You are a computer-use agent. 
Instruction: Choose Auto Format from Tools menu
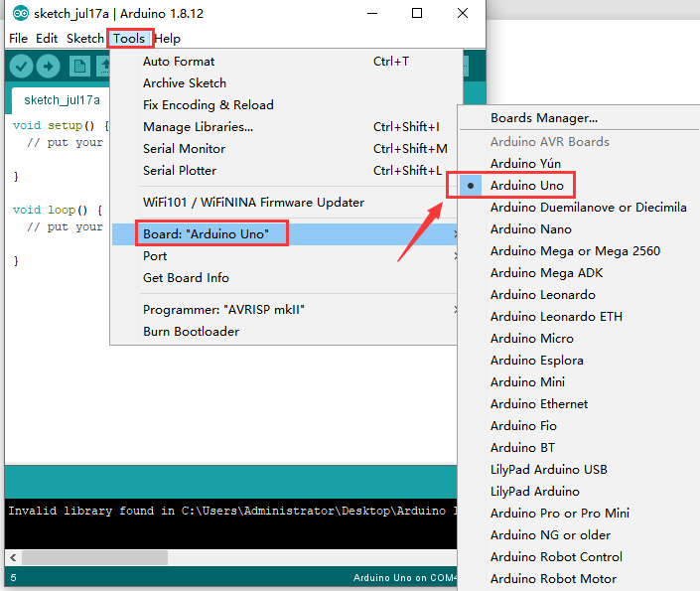point(284,62)
